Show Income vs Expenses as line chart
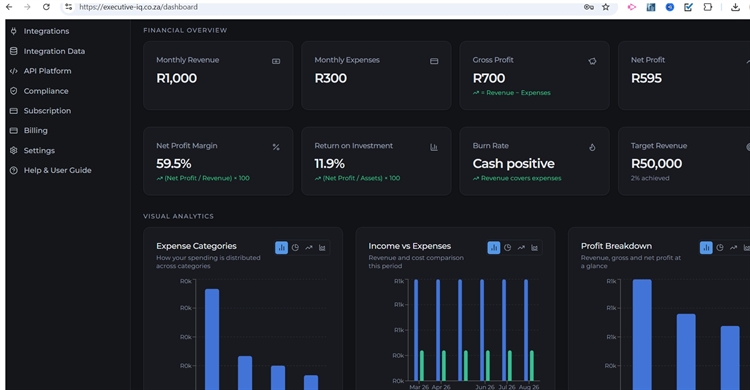This screenshot has height=390, width=750. (x=521, y=247)
